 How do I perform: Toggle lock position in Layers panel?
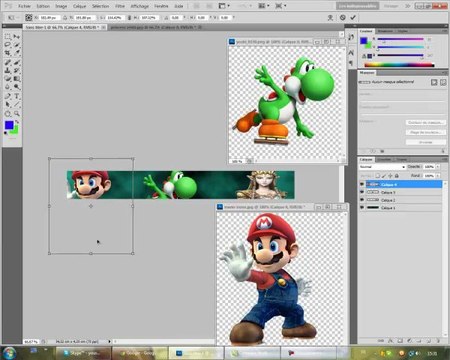(x=390, y=176)
